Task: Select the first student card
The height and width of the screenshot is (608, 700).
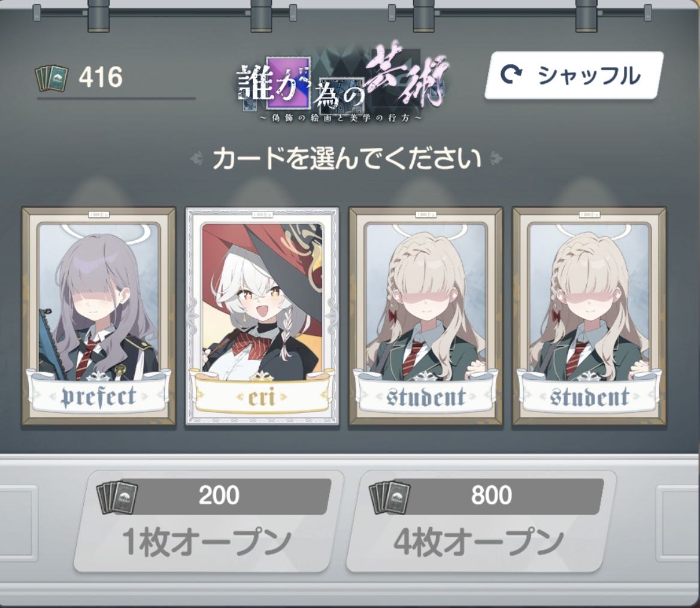Action: [x=425, y=316]
